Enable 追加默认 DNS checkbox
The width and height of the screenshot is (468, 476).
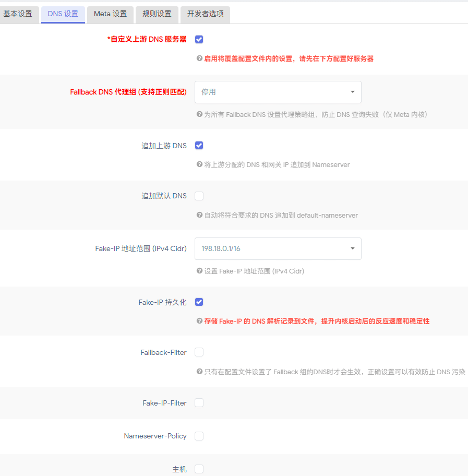199,196
